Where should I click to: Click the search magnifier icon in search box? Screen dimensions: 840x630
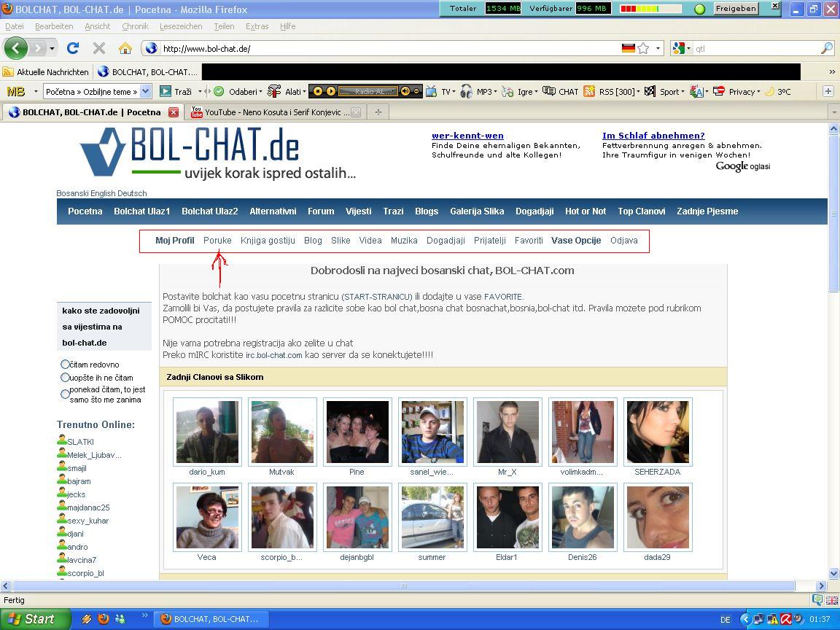coord(826,48)
